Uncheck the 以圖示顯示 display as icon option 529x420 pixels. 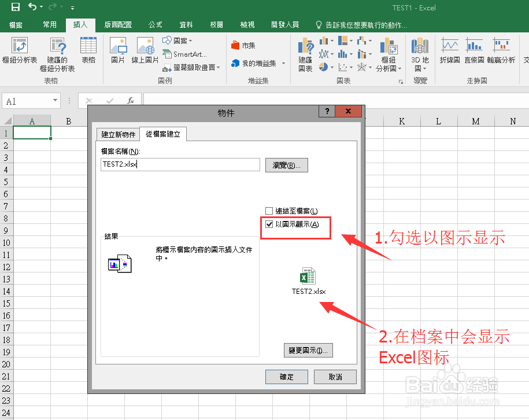pyautogui.click(x=269, y=224)
